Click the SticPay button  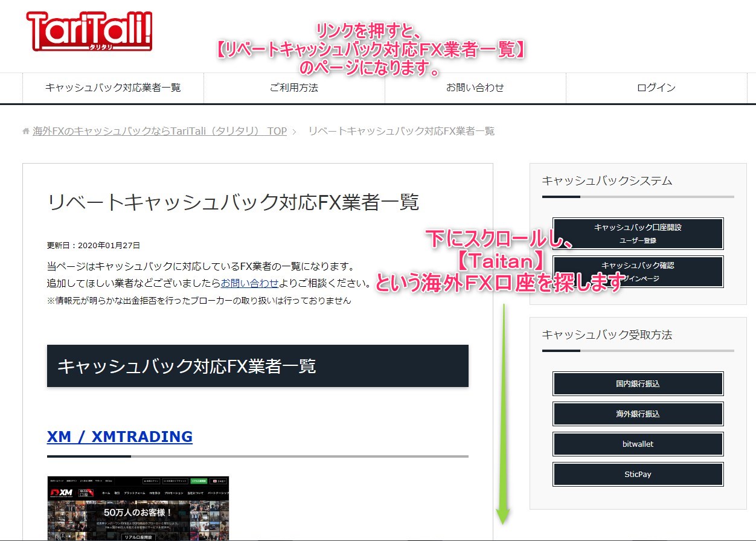638,475
